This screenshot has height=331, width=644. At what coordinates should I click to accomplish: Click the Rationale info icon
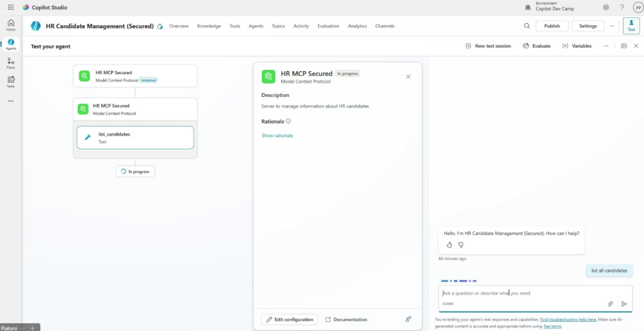point(288,121)
